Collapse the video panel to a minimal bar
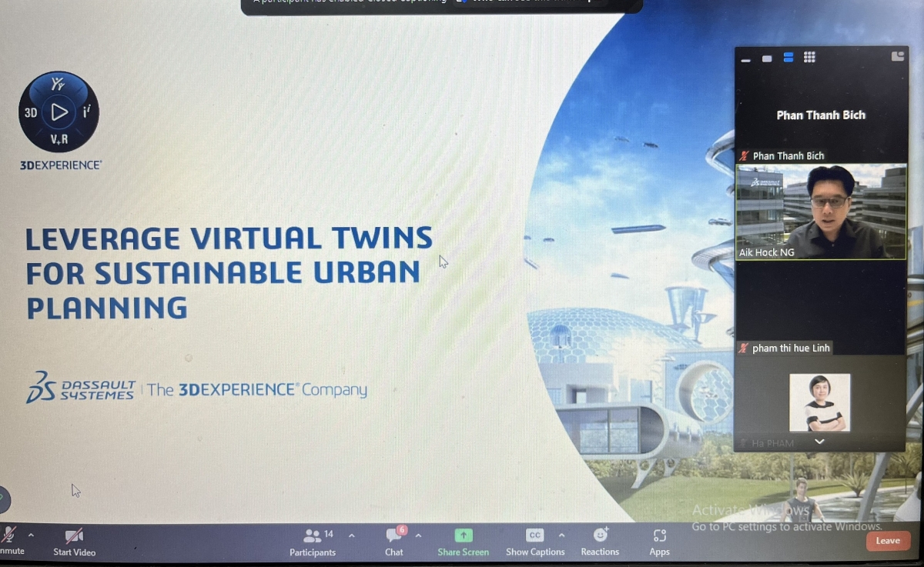The image size is (924, 567). 745,58
